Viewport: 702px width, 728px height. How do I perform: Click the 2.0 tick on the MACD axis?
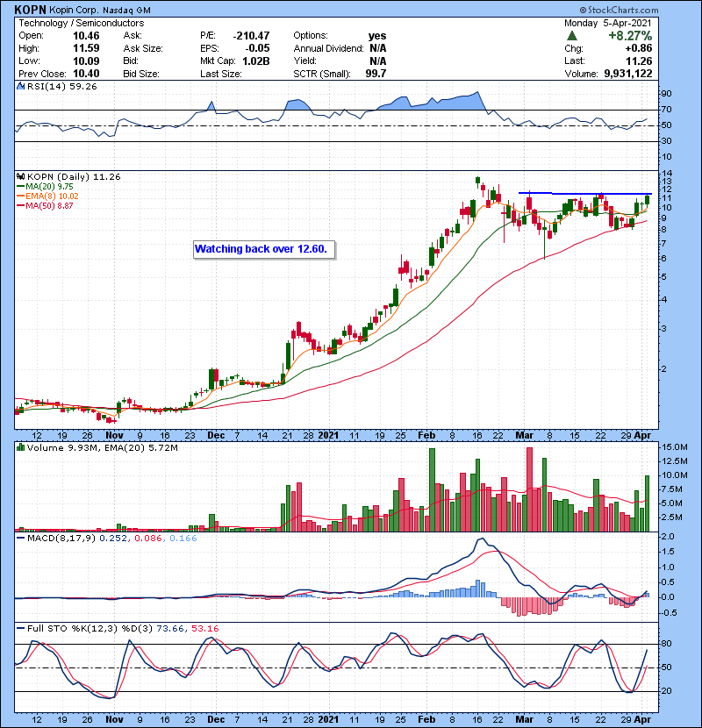click(x=668, y=537)
